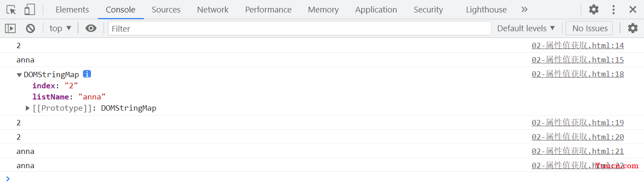Show the console sidebar panel
This screenshot has height=190, width=644.
tap(10, 28)
